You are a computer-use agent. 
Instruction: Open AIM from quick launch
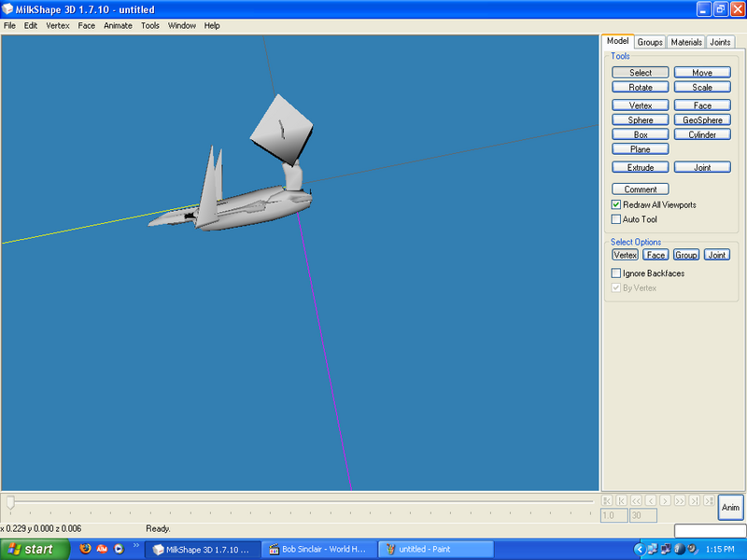(102, 549)
